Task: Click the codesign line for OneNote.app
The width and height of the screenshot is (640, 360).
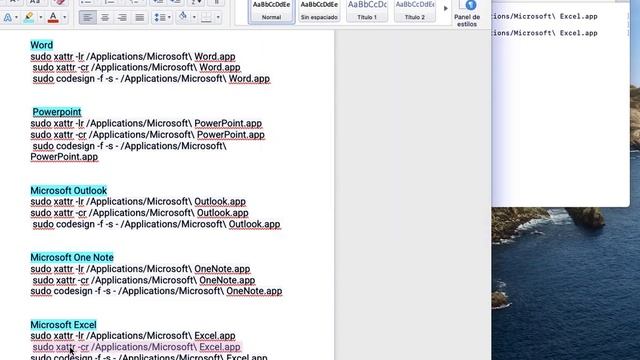Action: [156, 291]
